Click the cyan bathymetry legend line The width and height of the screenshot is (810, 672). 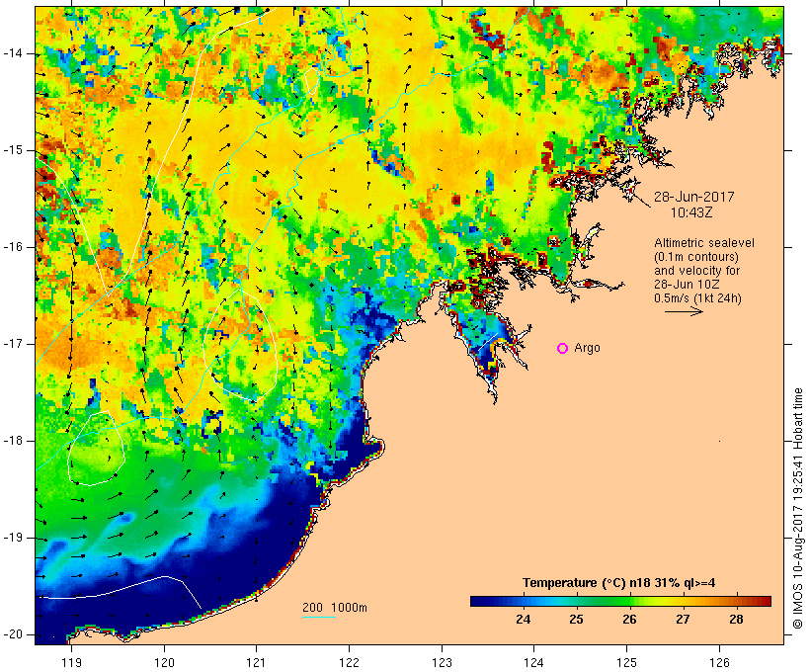click(319, 617)
